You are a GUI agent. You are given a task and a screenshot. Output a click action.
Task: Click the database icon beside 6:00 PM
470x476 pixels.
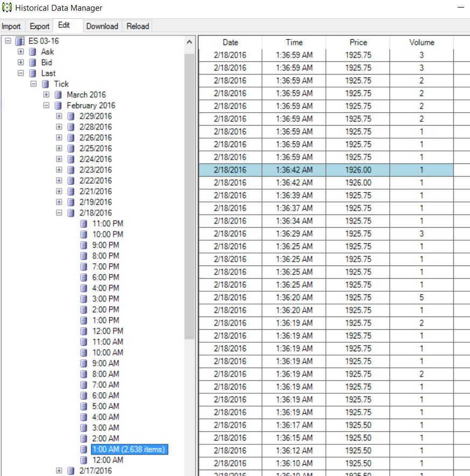tap(83, 277)
